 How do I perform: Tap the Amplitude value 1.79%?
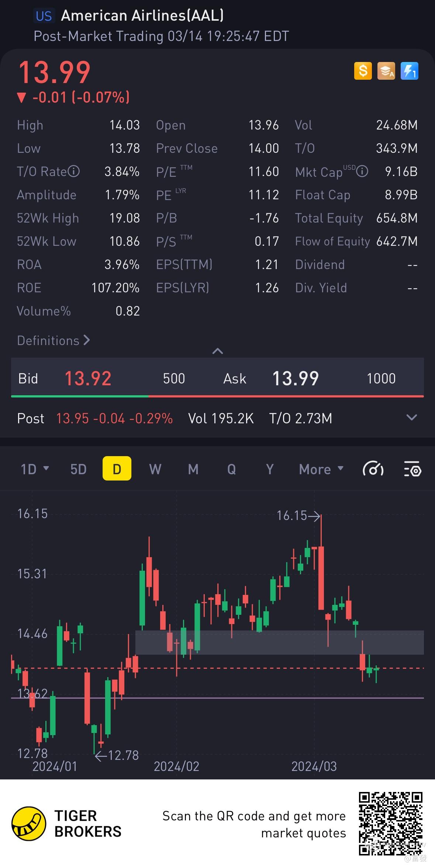[122, 195]
